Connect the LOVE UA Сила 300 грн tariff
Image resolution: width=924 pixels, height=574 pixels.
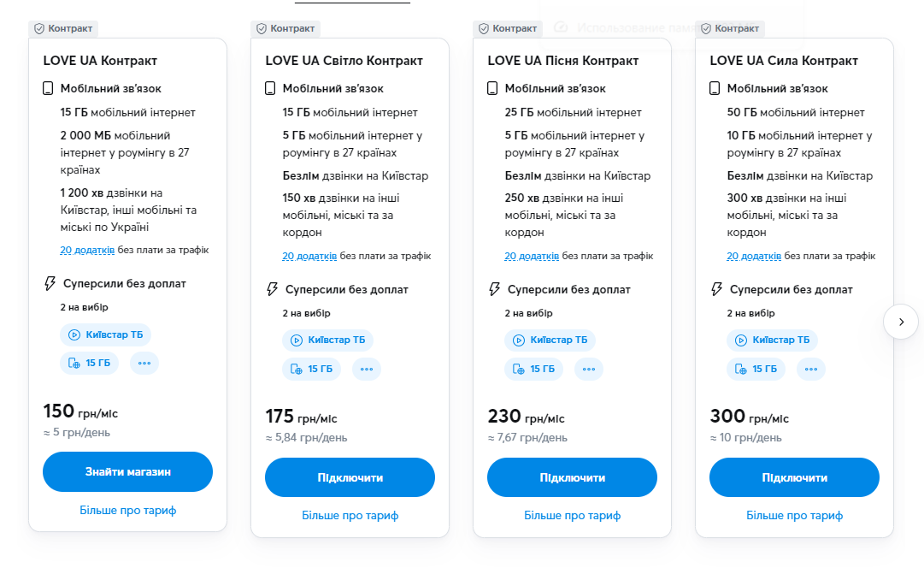click(794, 477)
